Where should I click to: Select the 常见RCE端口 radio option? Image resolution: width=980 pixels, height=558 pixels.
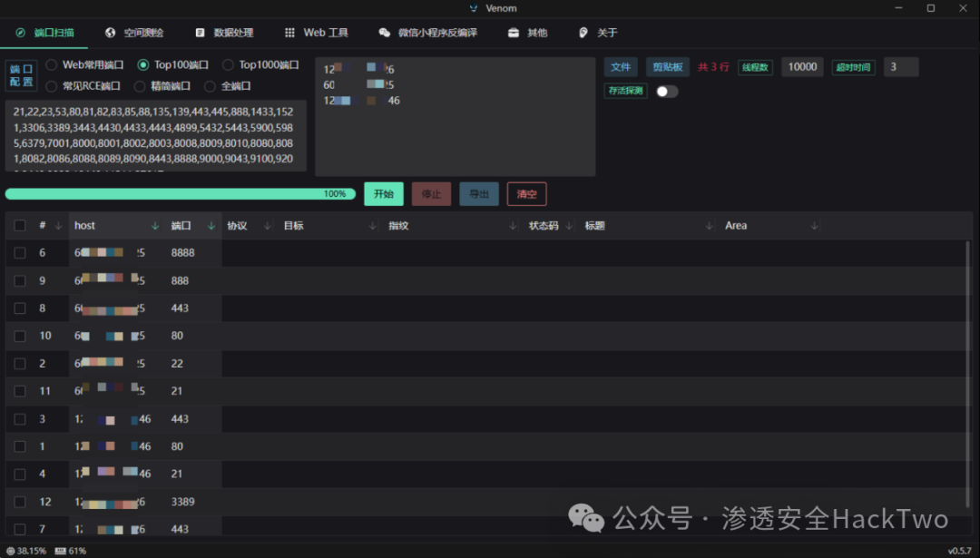click(x=51, y=86)
